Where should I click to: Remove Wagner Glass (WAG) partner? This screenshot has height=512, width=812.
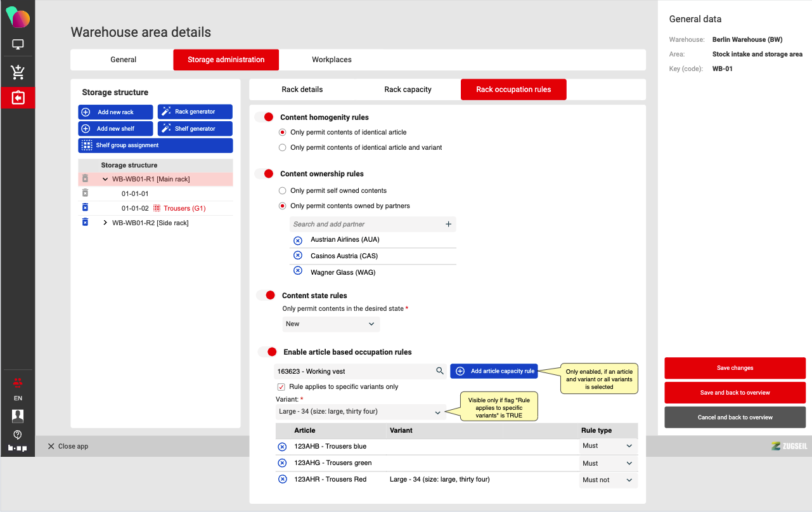point(298,271)
